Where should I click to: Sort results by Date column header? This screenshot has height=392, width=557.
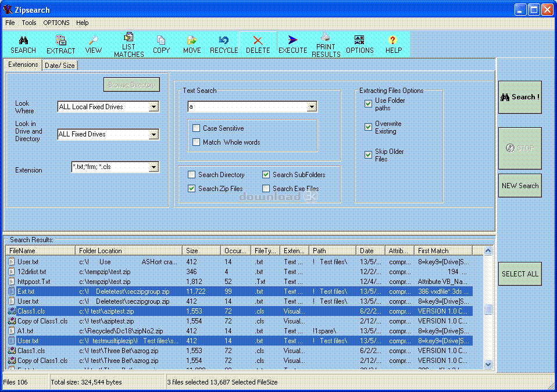pyautogui.click(x=370, y=250)
